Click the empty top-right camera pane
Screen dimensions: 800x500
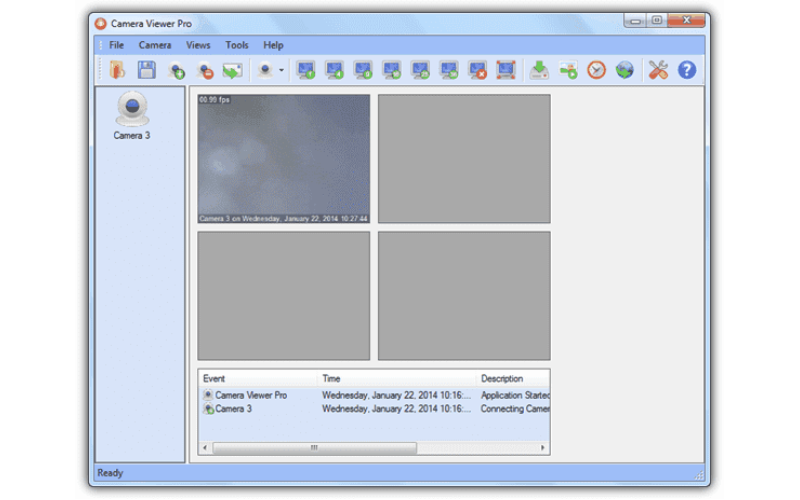[x=464, y=159]
